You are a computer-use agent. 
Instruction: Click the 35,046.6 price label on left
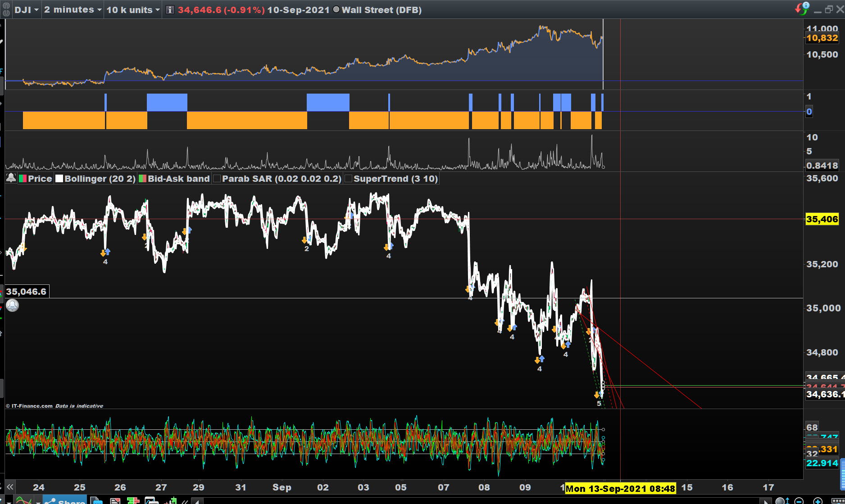pos(27,292)
